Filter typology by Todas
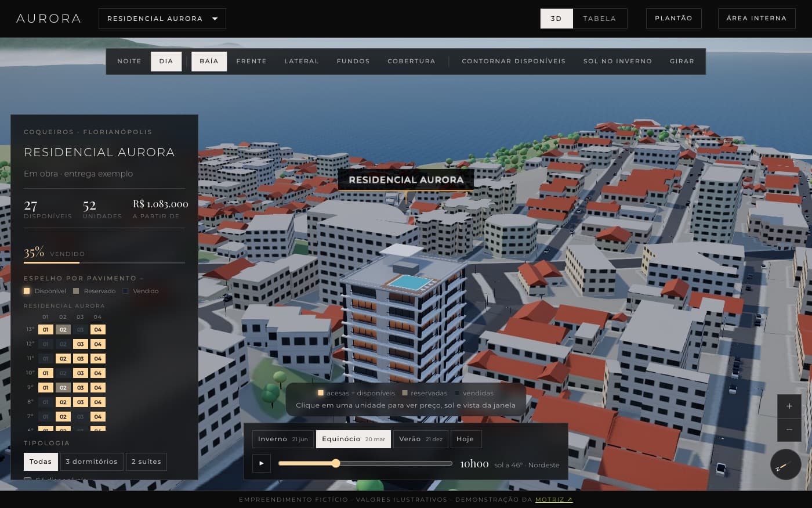 pyautogui.click(x=41, y=462)
